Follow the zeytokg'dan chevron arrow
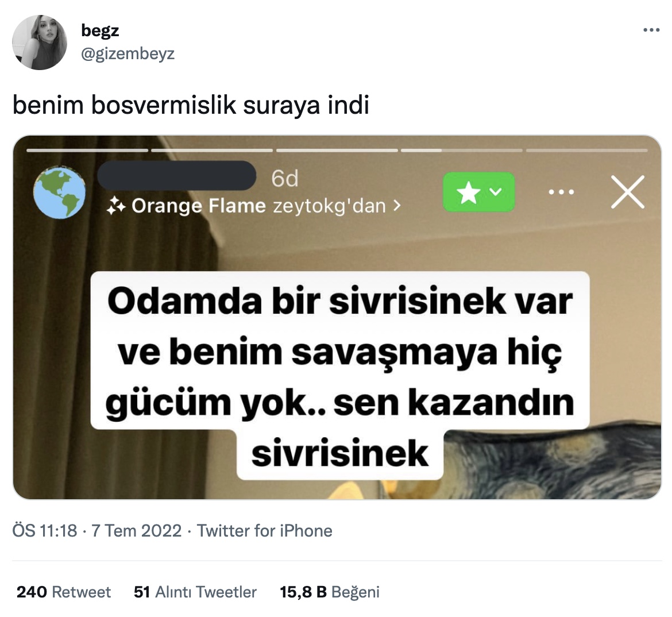The image size is (672, 617). tap(397, 206)
